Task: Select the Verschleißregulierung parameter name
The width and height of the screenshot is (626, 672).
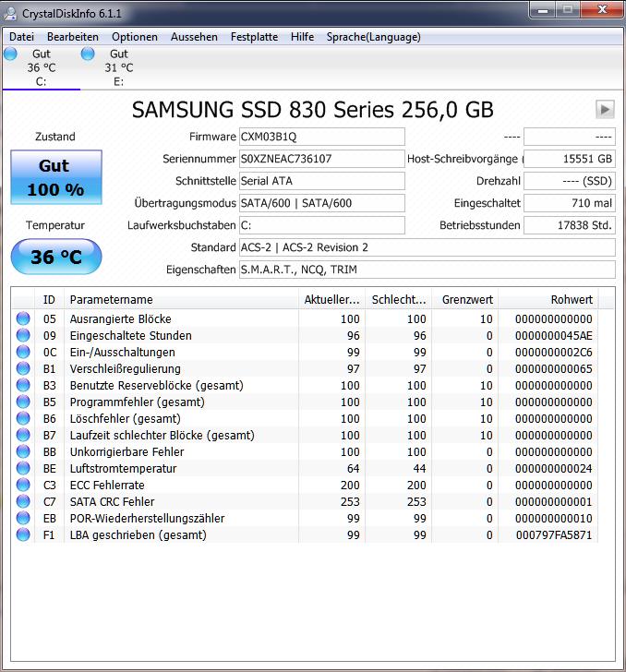Action: point(126,368)
